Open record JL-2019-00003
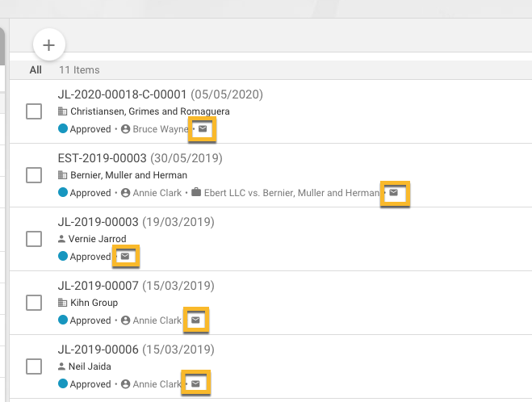Viewport: 532px width, 402px height. [x=98, y=222]
